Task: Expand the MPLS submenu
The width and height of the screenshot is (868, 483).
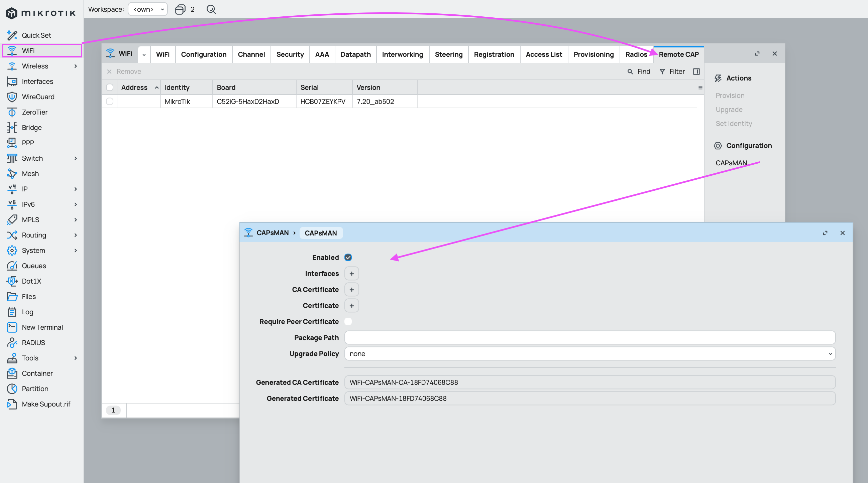Action: click(76, 220)
